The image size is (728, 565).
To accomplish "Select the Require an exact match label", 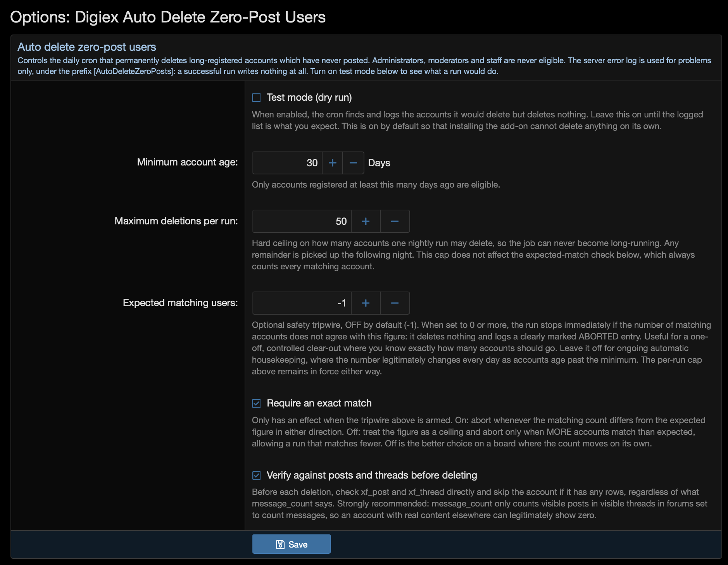I will 319,403.
